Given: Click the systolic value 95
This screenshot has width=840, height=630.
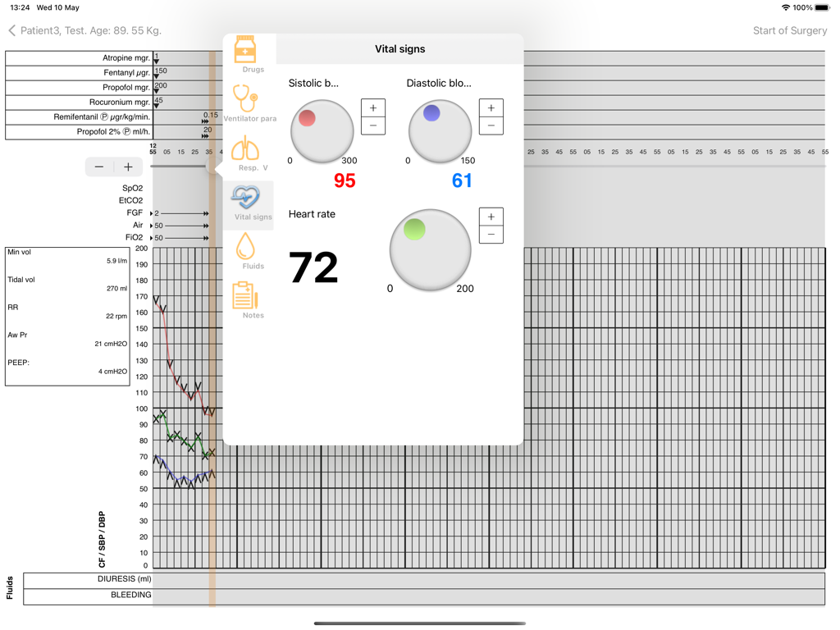Looking at the screenshot, I should pos(345,180).
